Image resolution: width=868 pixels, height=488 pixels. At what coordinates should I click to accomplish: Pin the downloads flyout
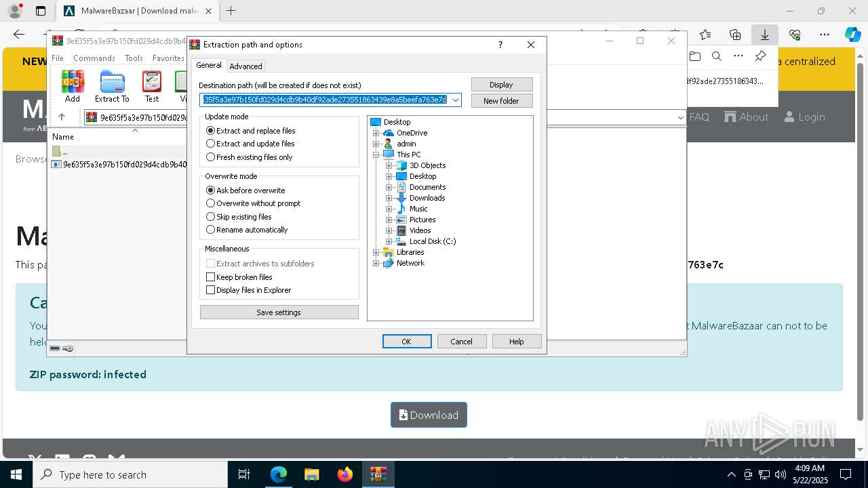click(x=760, y=56)
